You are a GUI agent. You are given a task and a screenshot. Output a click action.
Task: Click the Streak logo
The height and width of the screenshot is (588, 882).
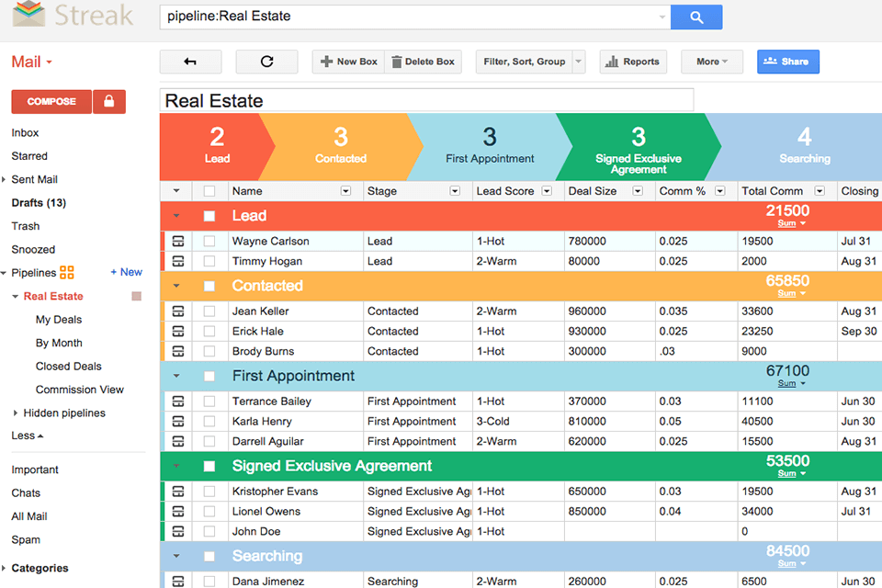pos(73,15)
